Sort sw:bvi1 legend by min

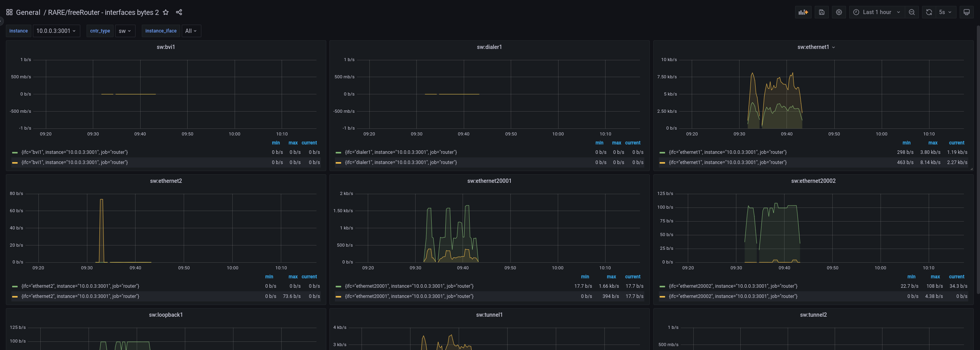tap(276, 143)
